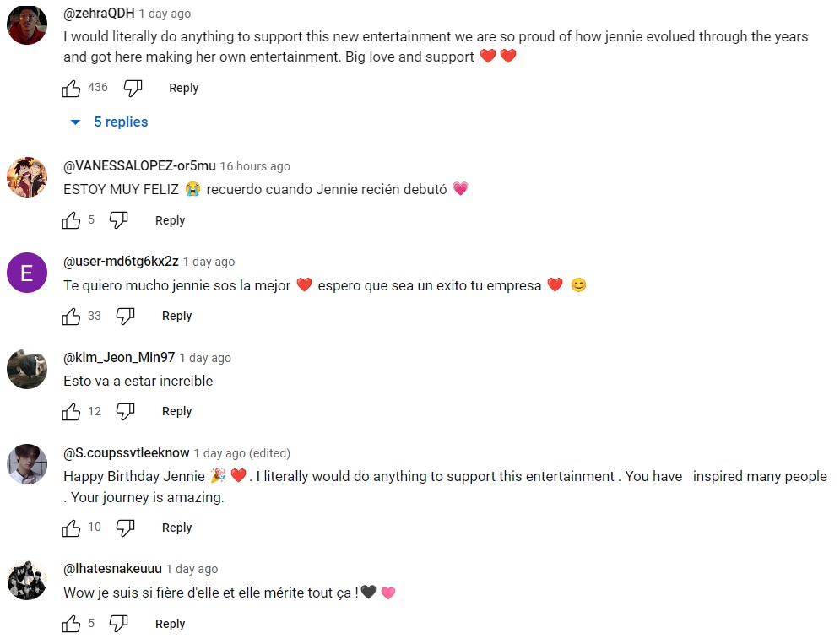This screenshot has width=840, height=644.
Task: Like the comment by @zehraQDH
Action: [x=72, y=88]
